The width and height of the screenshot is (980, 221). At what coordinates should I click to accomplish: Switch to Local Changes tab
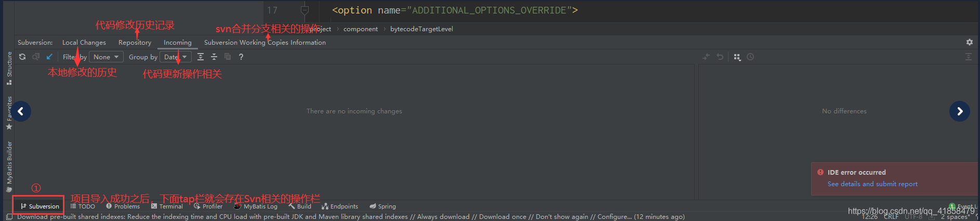[84, 43]
